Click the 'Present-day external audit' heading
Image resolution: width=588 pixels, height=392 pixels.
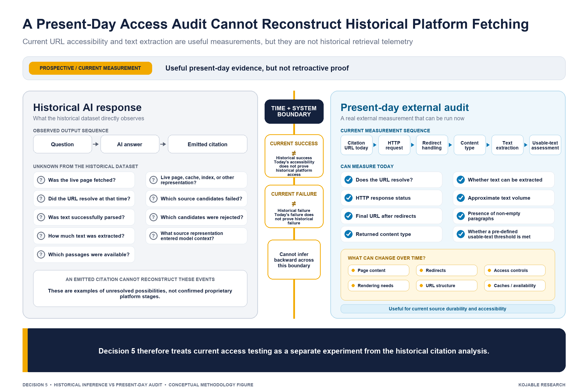405,108
